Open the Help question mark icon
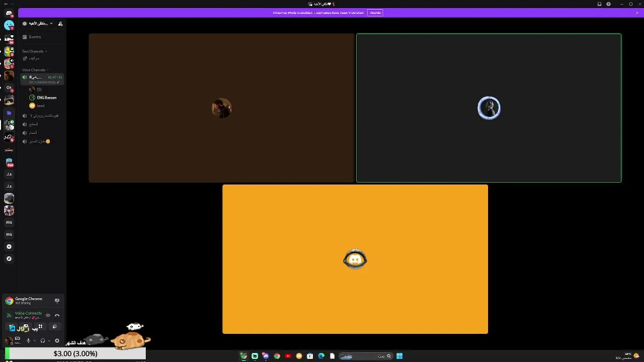Viewport: 644px width, 362px height. point(609,4)
